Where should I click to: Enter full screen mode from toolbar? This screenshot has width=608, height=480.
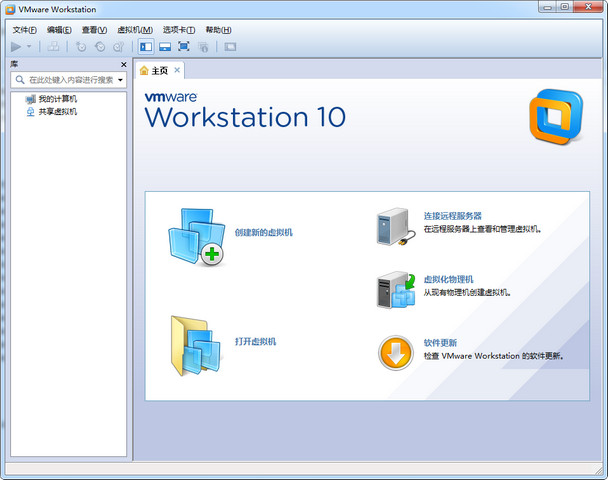pyautogui.click(x=184, y=46)
